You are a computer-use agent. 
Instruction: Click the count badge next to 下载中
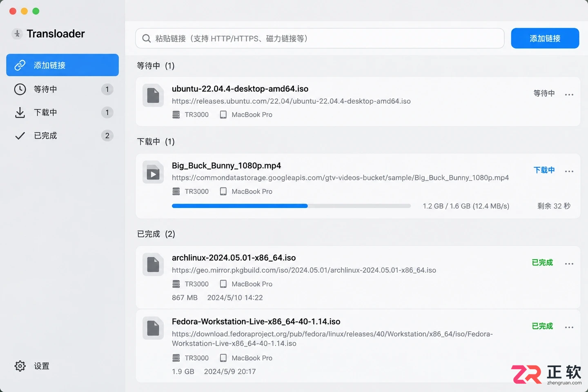[107, 112]
